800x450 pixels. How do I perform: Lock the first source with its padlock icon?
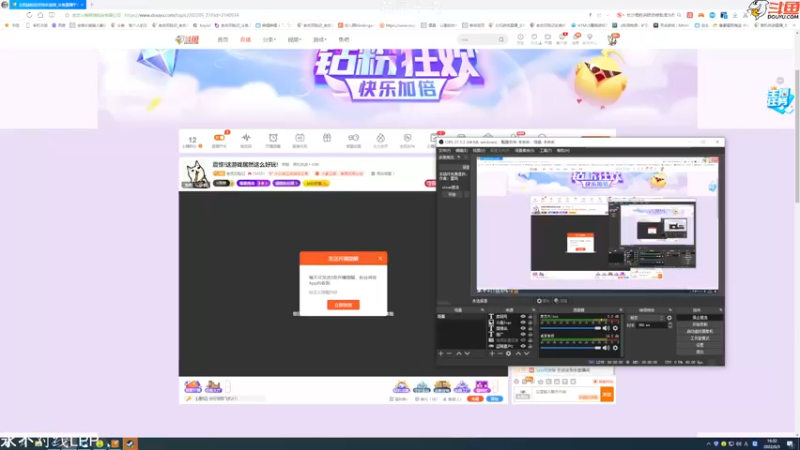(x=531, y=317)
